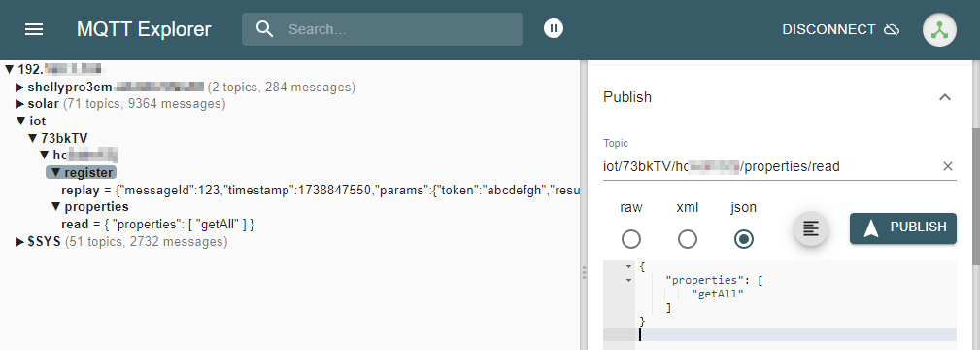980x350 pixels.
Task: Select the json format radio button
Action: click(744, 239)
